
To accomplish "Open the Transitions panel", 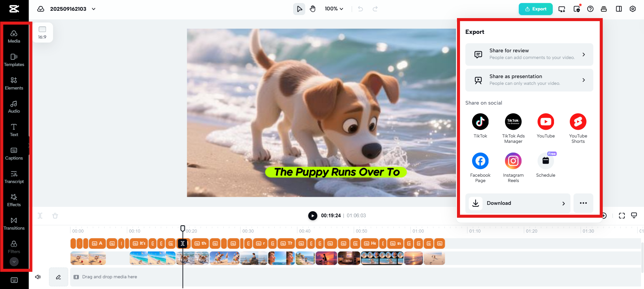I will [x=14, y=224].
